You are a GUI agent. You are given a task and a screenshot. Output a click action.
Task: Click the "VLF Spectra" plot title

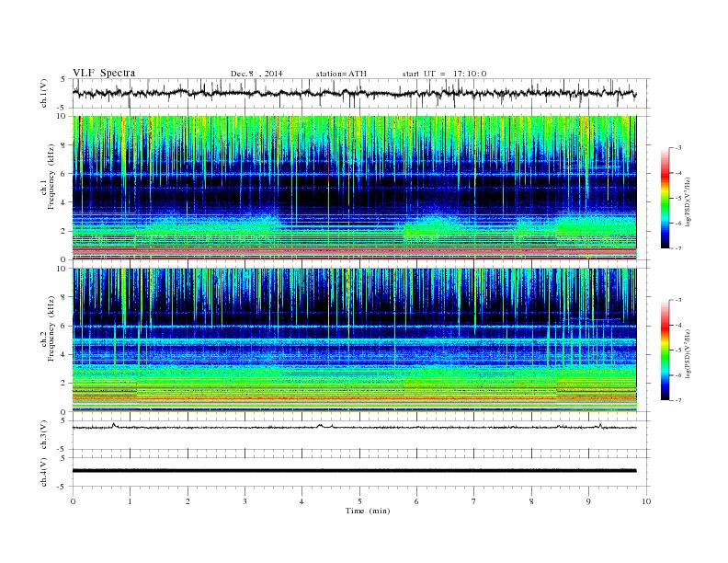click(104, 73)
